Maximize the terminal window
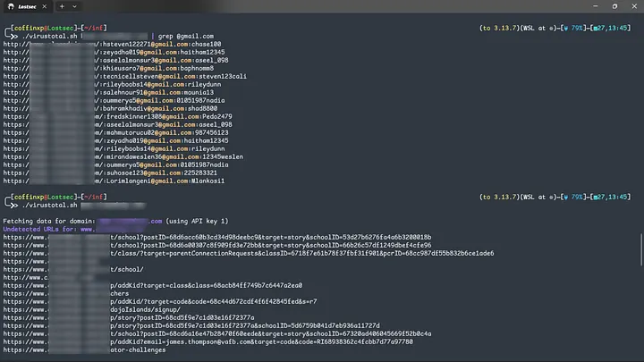Screen dimensions: 644x362 coord(614,6)
